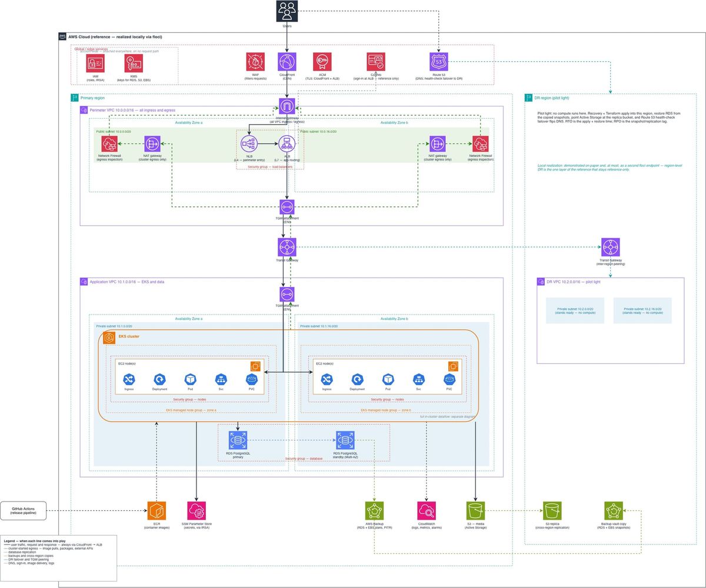The image size is (706, 588).
Task: Click Svc icon in zone a EC2 node
Action: [x=221, y=379]
